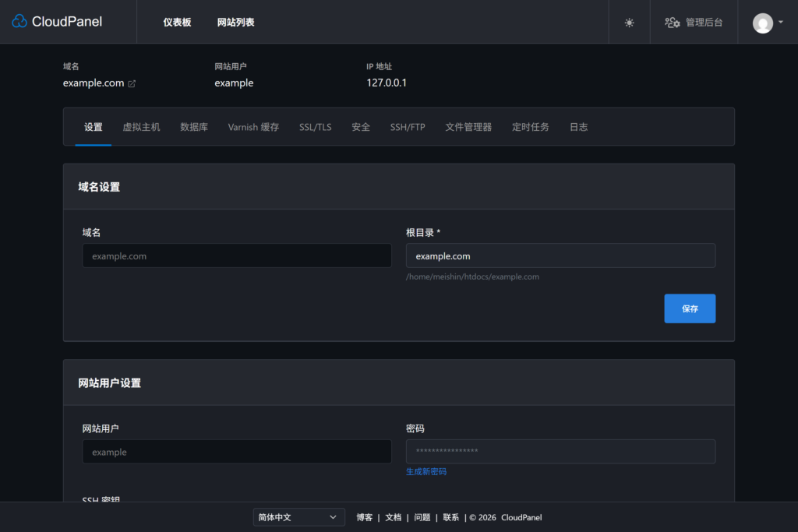Screen dimensions: 798x532
Task: Open the 问题 footer link
Action: [x=422, y=517]
